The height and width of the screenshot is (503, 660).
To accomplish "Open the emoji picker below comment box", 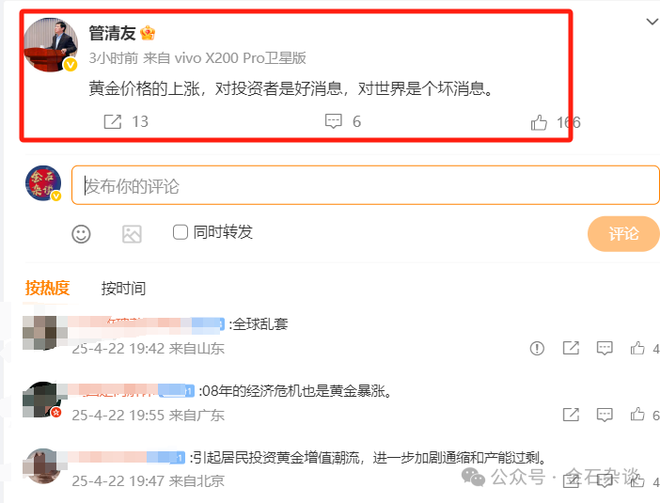I will tap(81, 234).
